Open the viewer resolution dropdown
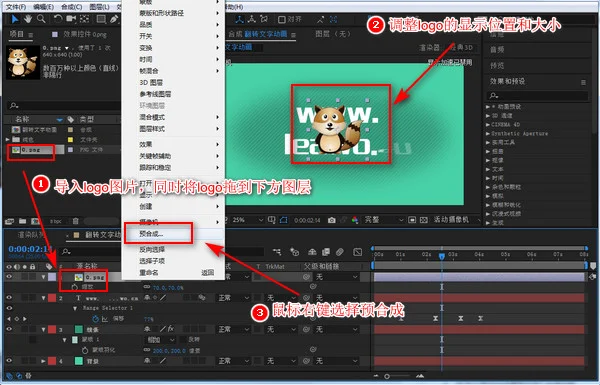The image size is (600, 385). point(383,220)
